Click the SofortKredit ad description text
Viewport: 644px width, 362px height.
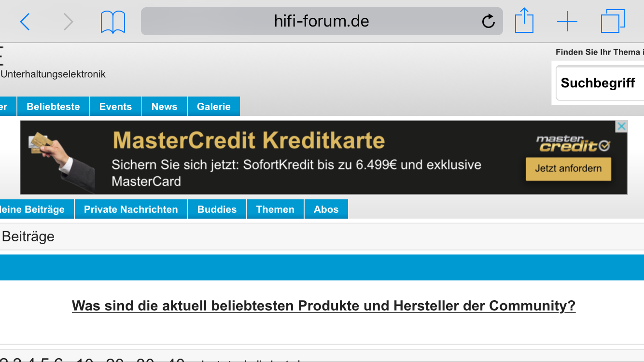(x=296, y=173)
